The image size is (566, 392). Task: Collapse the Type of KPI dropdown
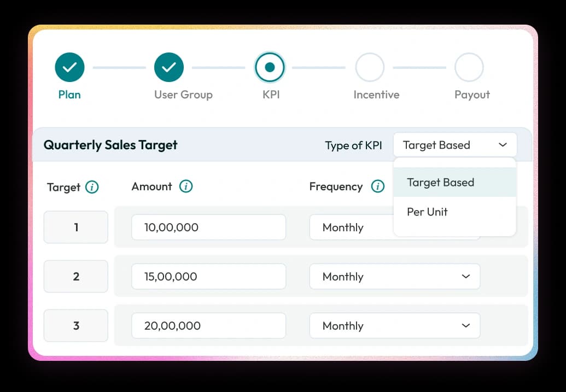point(454,145)
